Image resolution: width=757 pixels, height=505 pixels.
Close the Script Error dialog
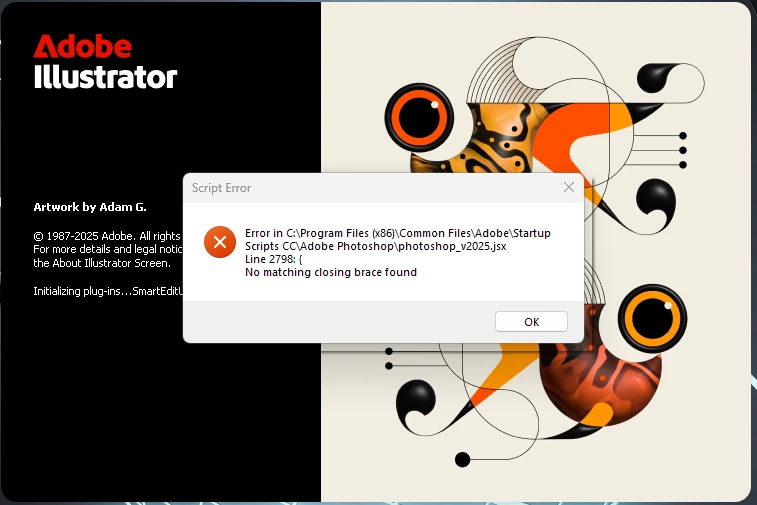pyautogui.click(x=569, y=187)
